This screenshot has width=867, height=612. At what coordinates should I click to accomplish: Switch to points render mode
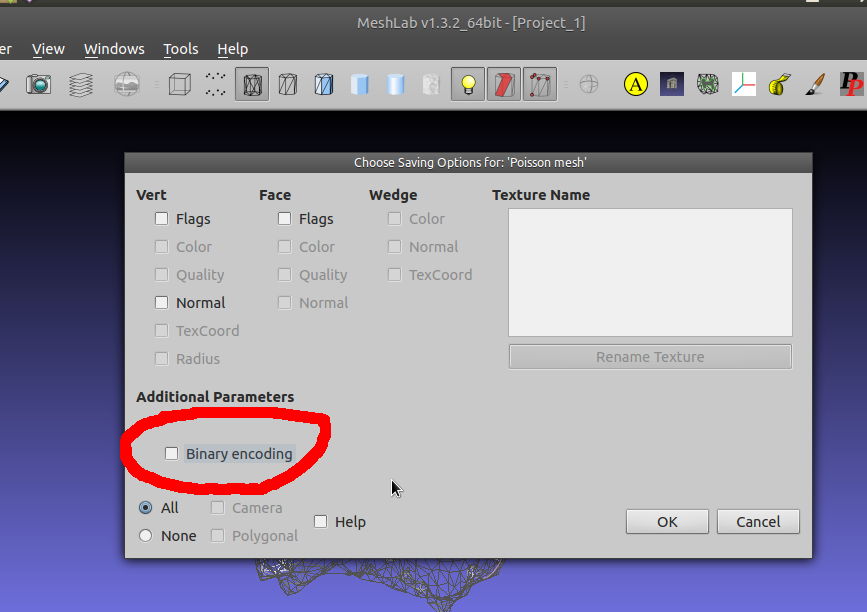(216, 84)
